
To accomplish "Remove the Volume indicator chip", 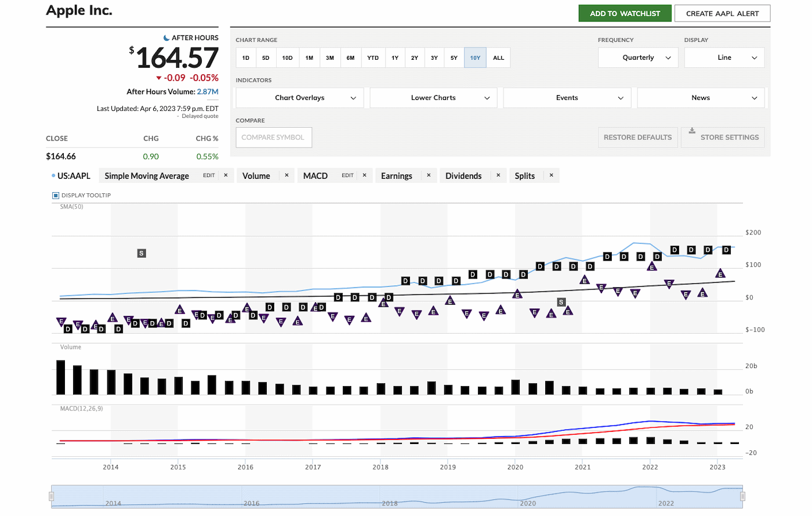I will tap(287, 175).
